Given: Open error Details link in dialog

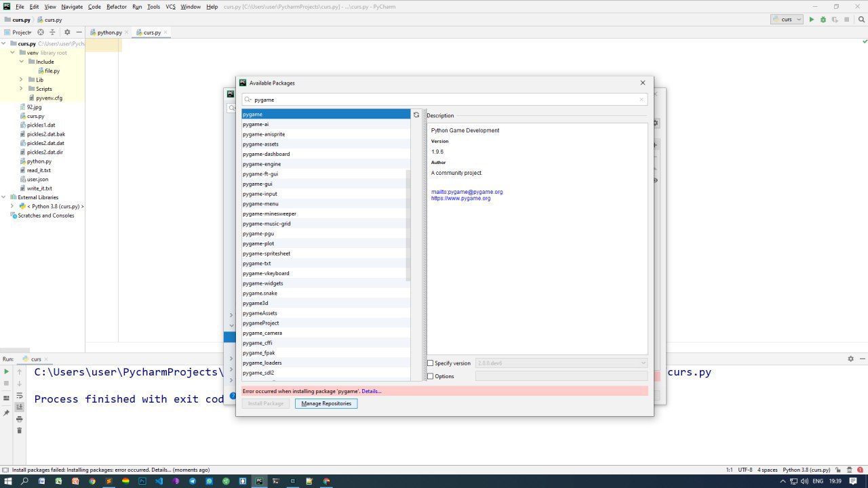Looking at the screenshot, I should click(x=372, y=391).
